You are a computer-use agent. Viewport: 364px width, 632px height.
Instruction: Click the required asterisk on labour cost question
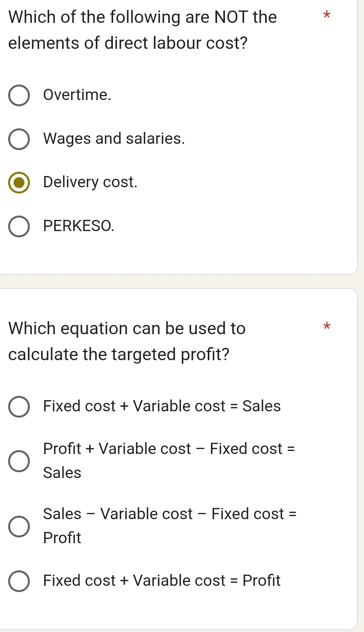(x=326, y=16)
